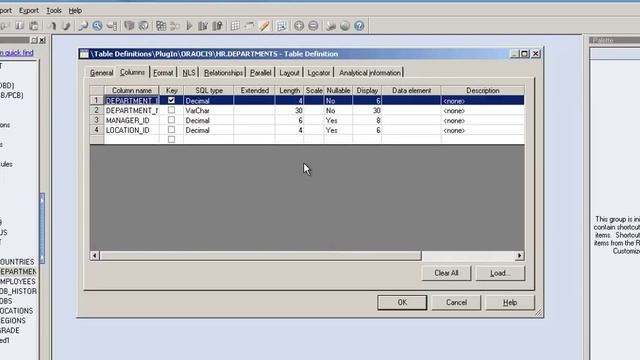
Task: Click the Zoom in plus icon
Action: pyautogui.click(x=299, y=26)
